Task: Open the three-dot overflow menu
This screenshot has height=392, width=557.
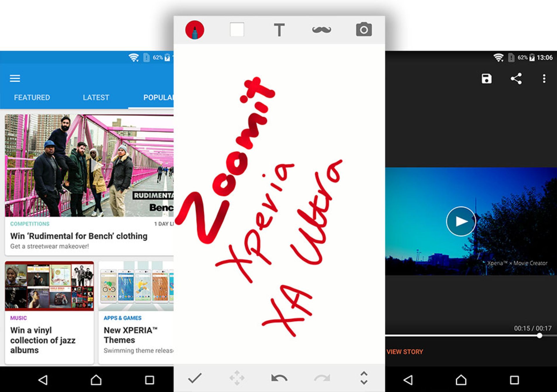Action: [544, 79]
